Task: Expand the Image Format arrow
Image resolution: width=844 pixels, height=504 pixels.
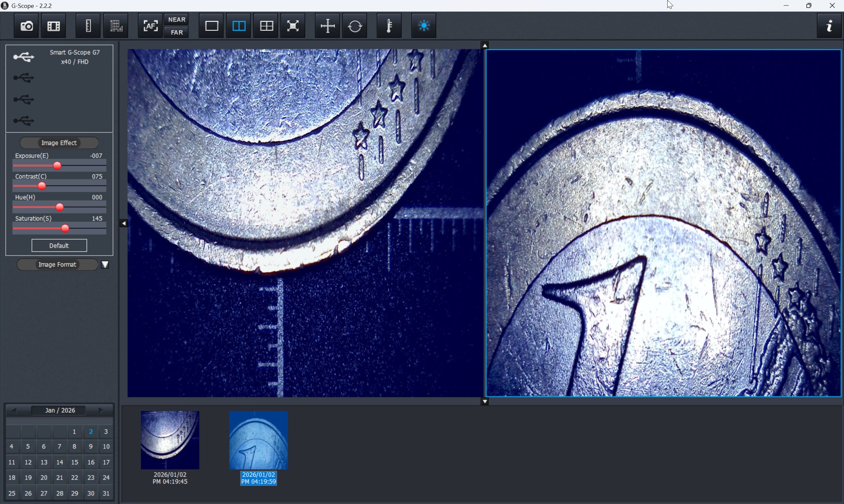Action: (x=105, y=265)
